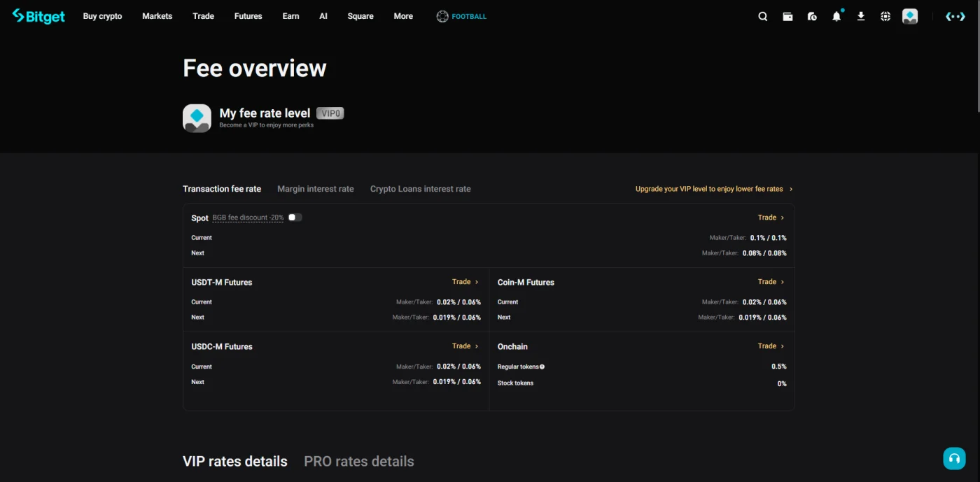Click the Bitget logo

pyautogui.click(x=38, y=16)
